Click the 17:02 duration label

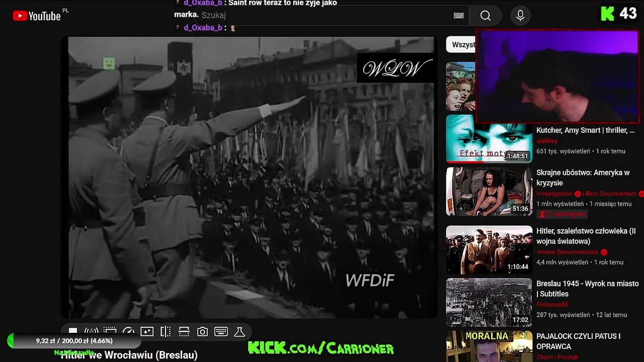pos(520,320)
